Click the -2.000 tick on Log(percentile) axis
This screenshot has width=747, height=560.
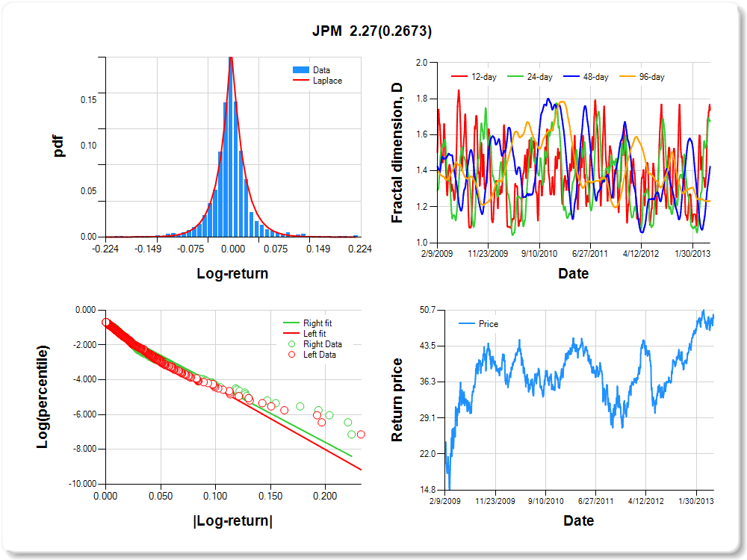tap(85, 345)
